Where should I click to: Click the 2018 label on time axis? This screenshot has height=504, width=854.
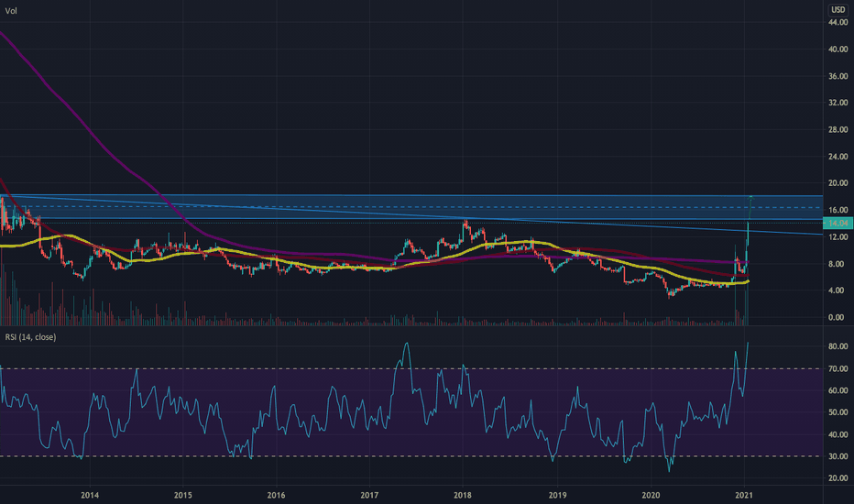pyautogui.click(x=463, y=495)
